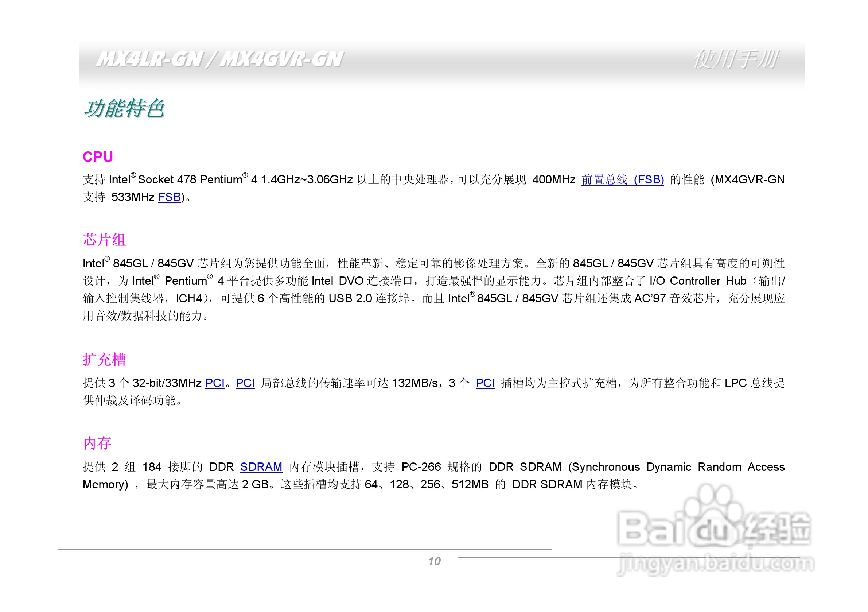Click the PCI link before 局部总线

245,383
